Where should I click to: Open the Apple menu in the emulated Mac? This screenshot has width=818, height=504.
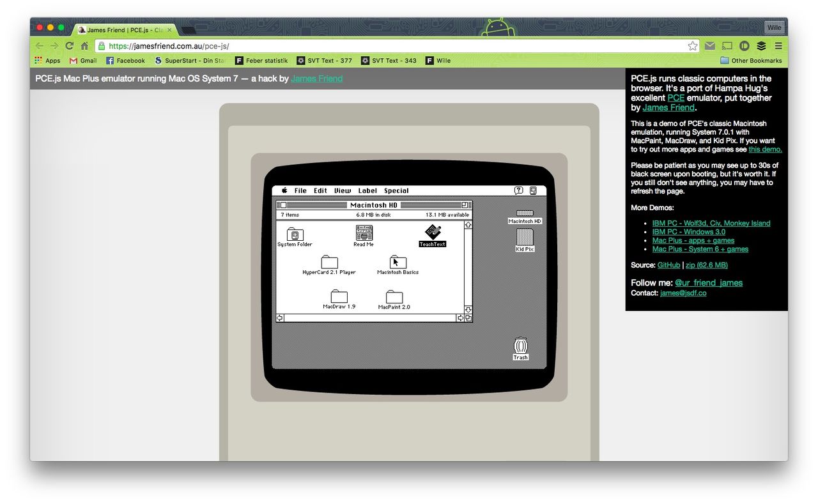(x=284, y=190)
